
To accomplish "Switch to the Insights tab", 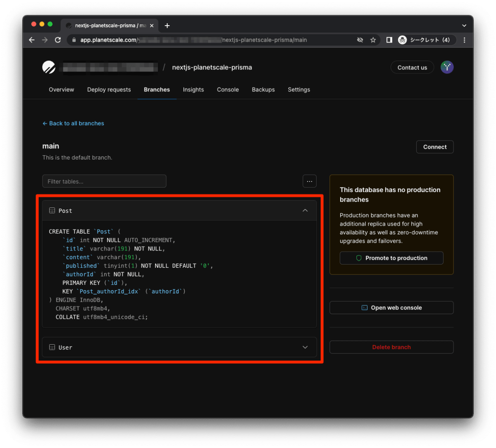I will pyautogui.click(x=193, y=90).
